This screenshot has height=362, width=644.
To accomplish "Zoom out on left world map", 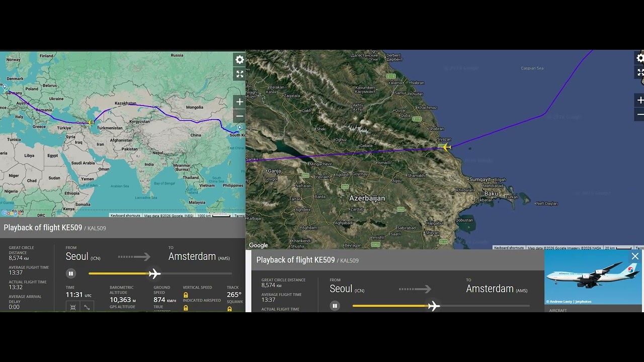I will (x=239, y=116).
